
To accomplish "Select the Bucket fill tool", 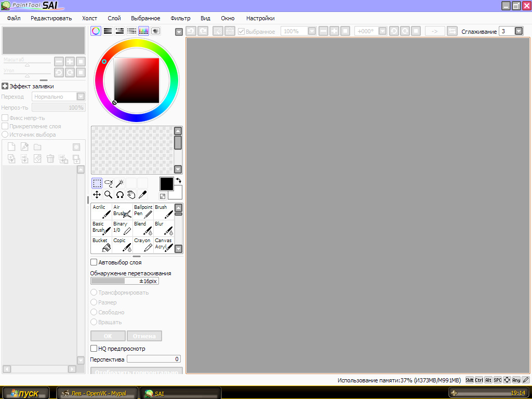I will point(101,245).
